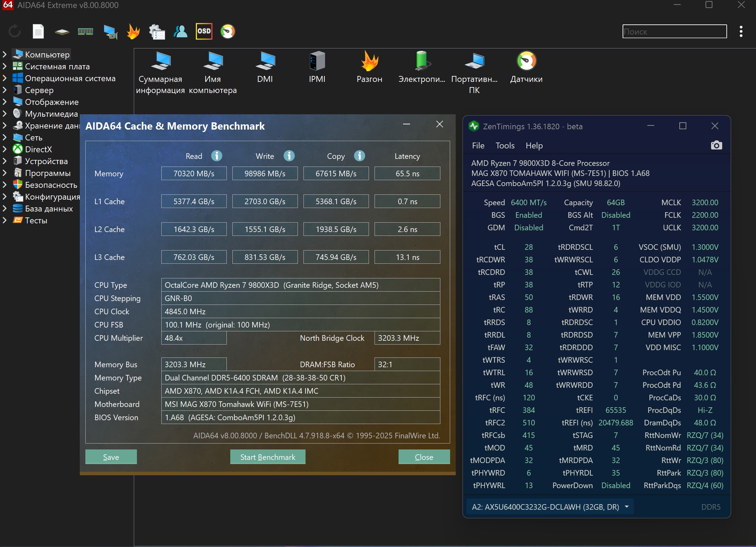Image resolution: width=756 pixels, height=547 pixels.
Task: Open the memory module benchmark icon
Action: 85,31
